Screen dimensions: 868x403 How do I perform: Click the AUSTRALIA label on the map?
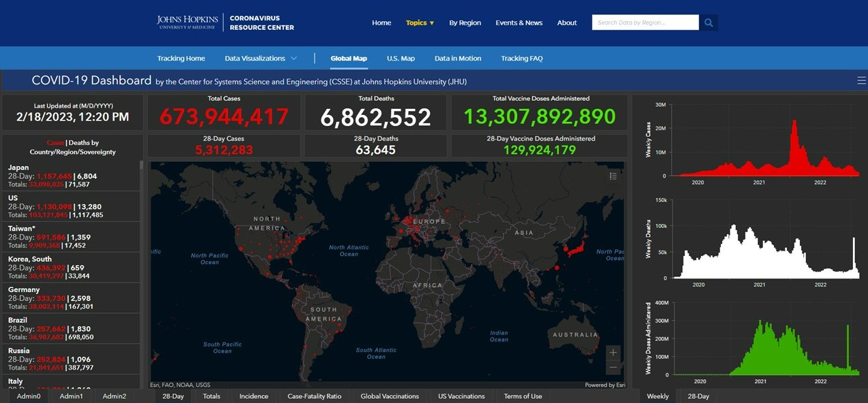(x=576, y=334)
